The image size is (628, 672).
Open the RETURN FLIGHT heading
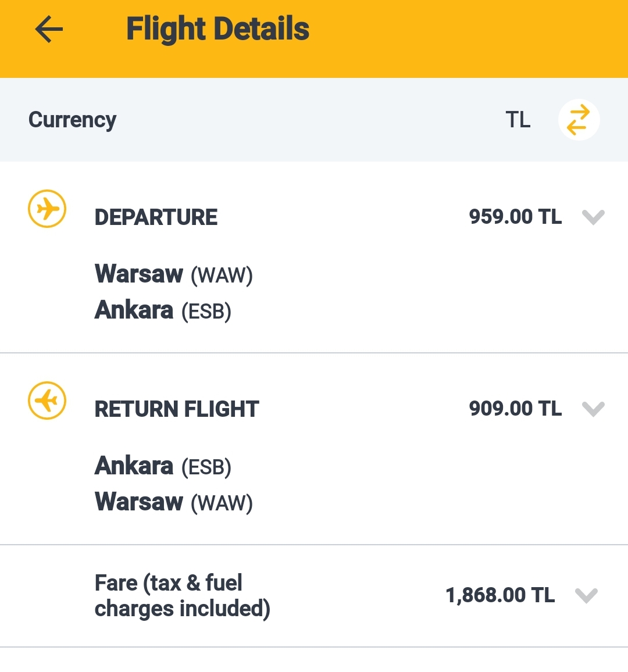pos(177,409)
